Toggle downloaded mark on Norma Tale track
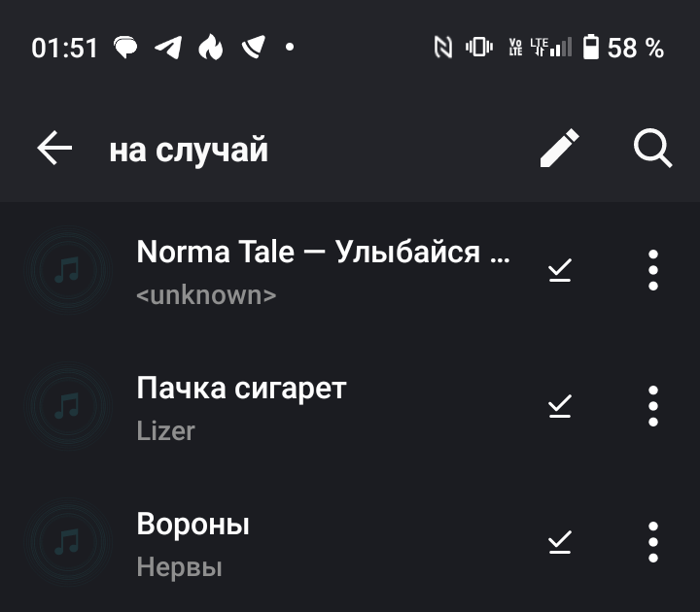 [x=559, y=270]
